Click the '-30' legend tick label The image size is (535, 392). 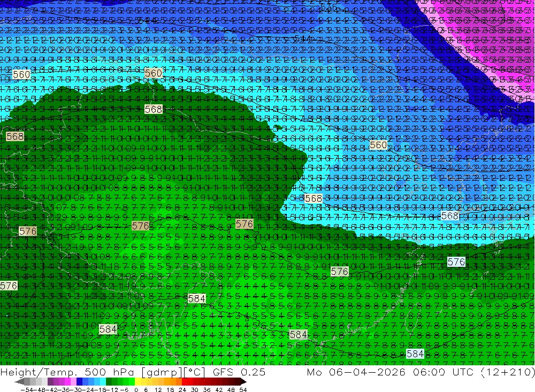[76, 390]
